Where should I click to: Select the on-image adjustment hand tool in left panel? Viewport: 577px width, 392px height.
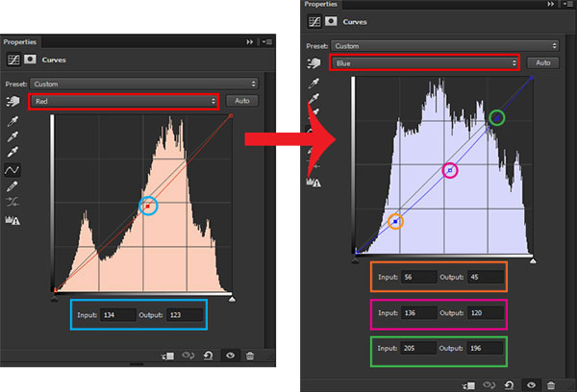coord(13,101)
